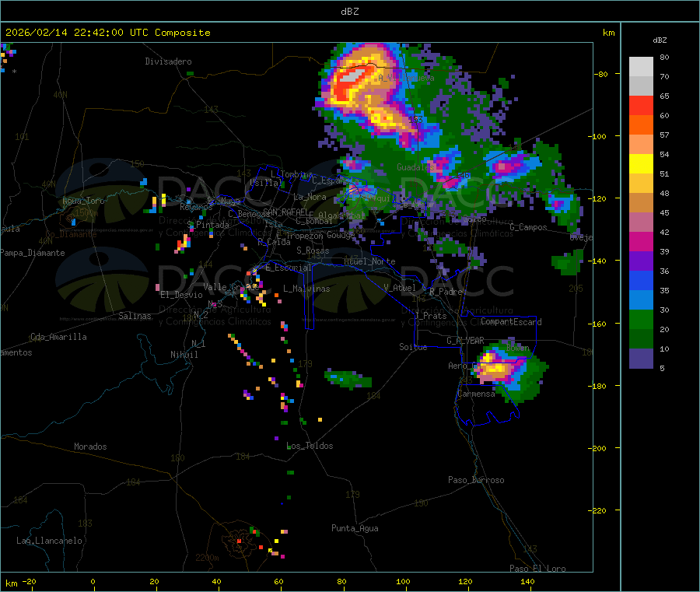Select the 'Paso_Barroso' label

click(x=476, y=480)
